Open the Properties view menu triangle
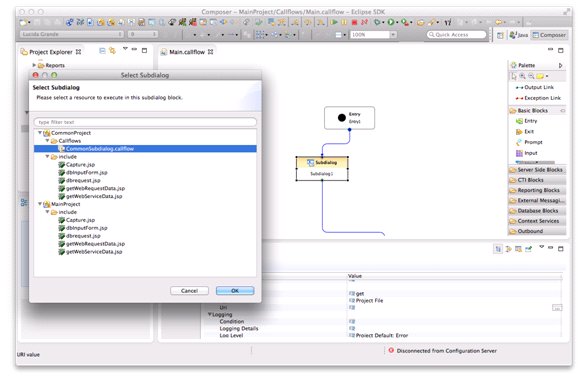Viewport: 580px width, 377px height. (542, 247)
